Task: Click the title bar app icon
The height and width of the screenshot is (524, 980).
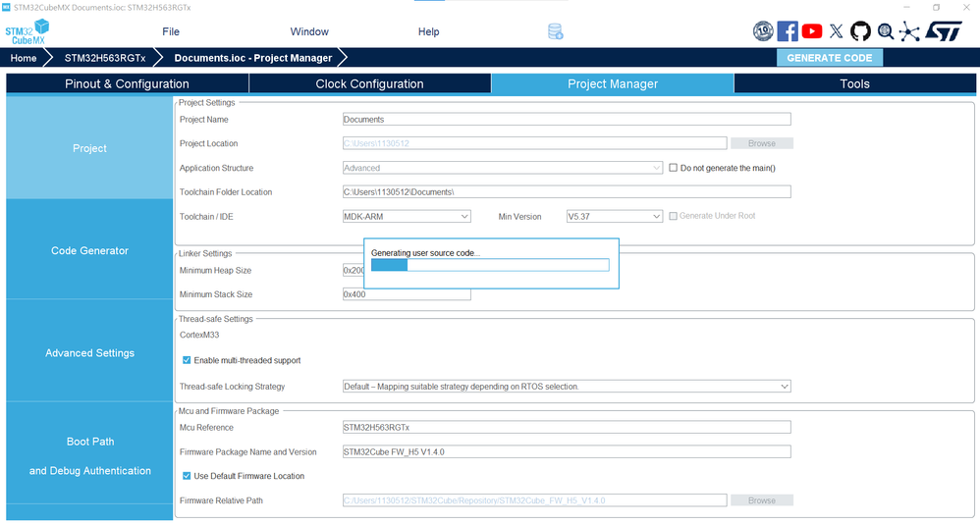Action: pos(6,8)
